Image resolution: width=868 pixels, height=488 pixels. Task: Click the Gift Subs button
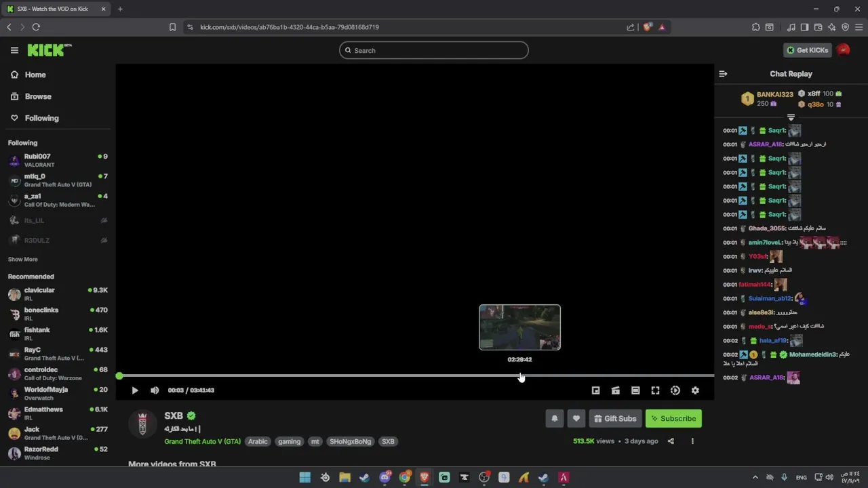click(x=615, y=419)
